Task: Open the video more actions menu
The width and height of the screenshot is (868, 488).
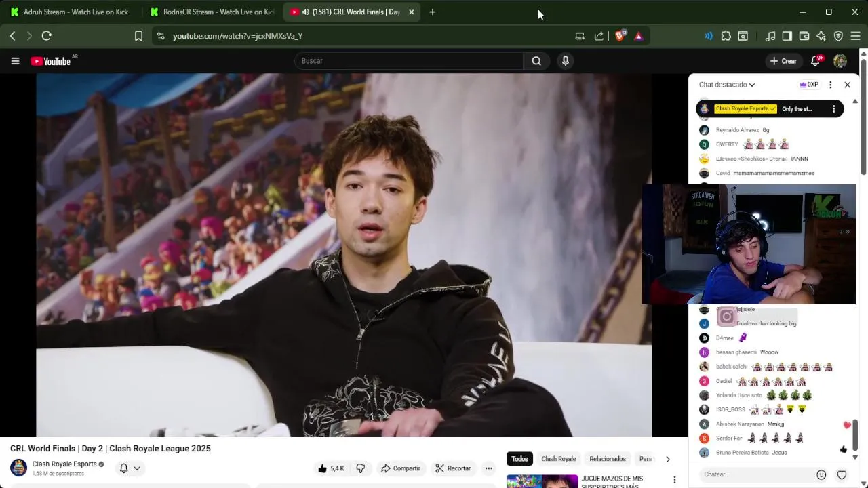Action: [x=488, y=468]
